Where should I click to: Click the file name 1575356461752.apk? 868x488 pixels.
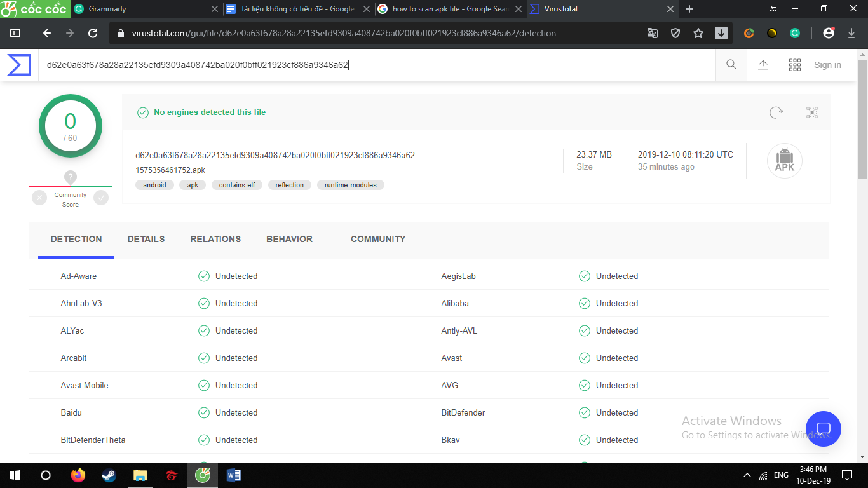tap(170, 170)
